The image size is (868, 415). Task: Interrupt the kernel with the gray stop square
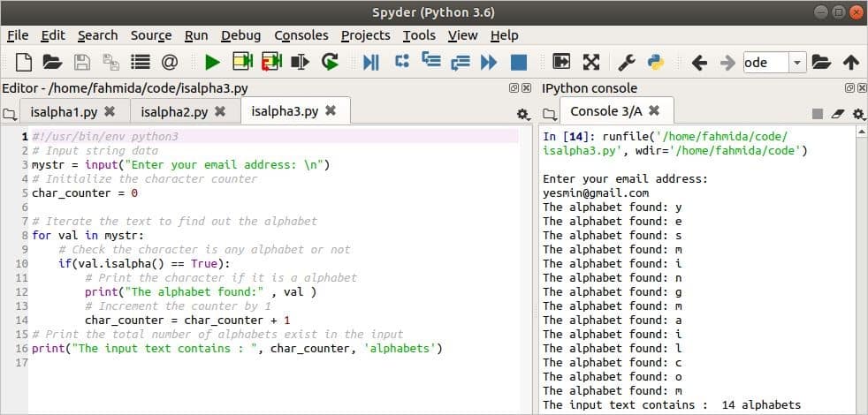(x=817, y=114)
